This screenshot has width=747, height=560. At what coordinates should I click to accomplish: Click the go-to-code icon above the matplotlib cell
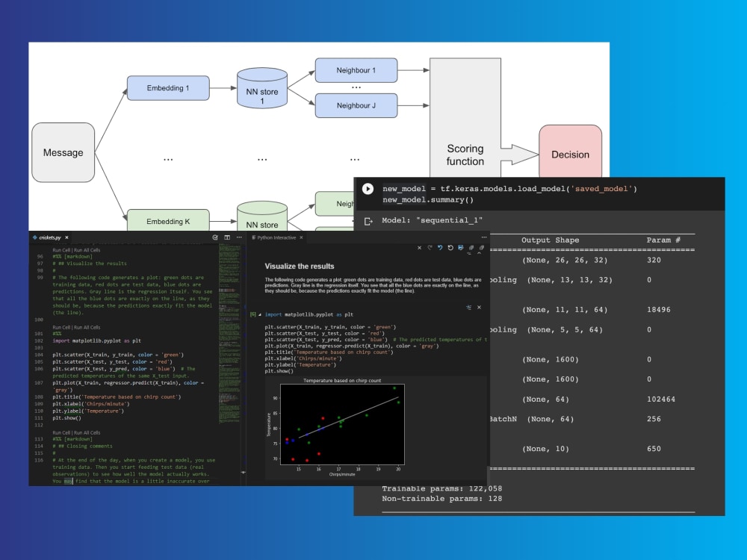469,307
